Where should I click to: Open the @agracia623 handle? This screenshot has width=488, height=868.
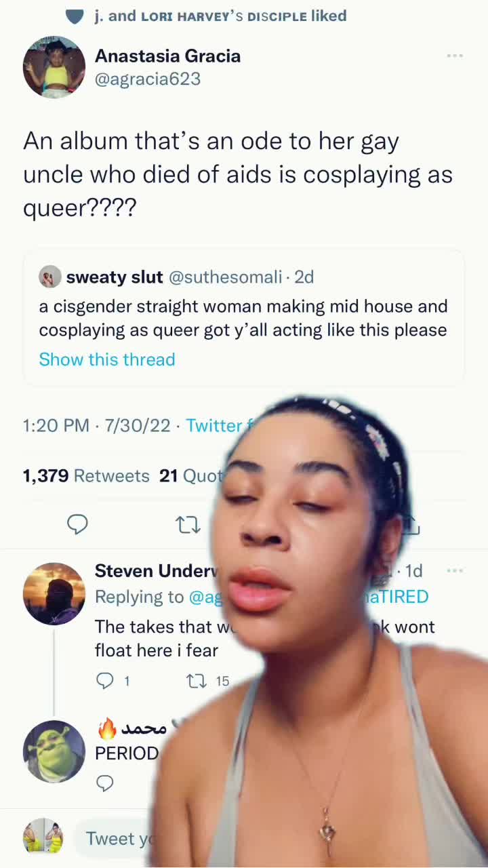(x=148, y=79)
